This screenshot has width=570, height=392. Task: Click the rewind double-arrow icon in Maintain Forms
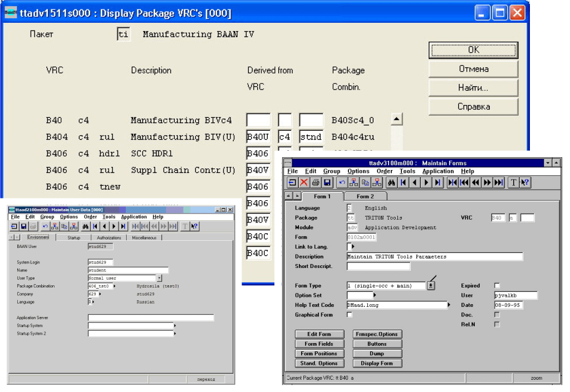pyautogui.click(x=476, y=182)
